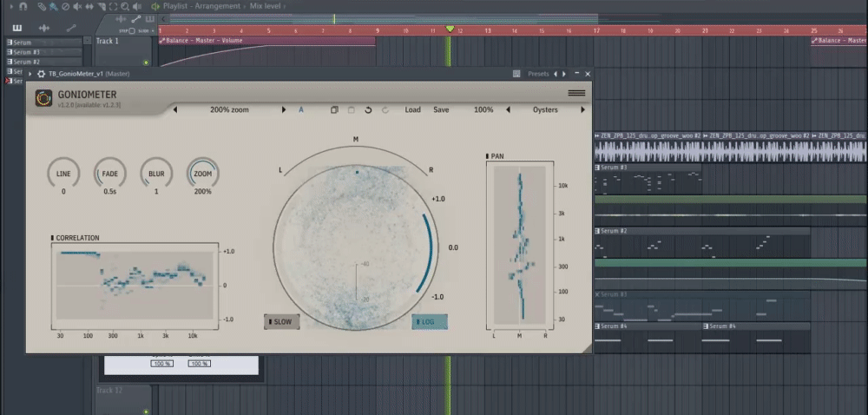This screenshot has width=868, height=415.
Task: Show audio clips in the picker panel
Action: [44, 28]
